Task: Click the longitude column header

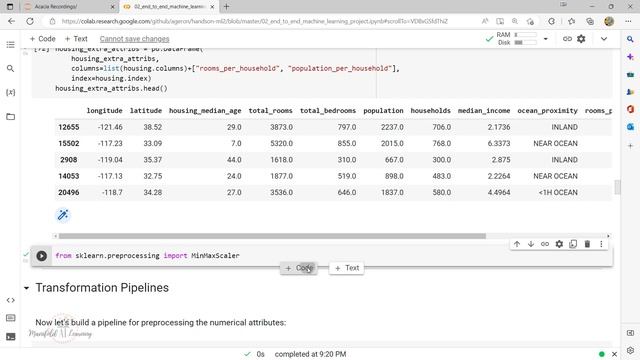Action: [104, 111]
